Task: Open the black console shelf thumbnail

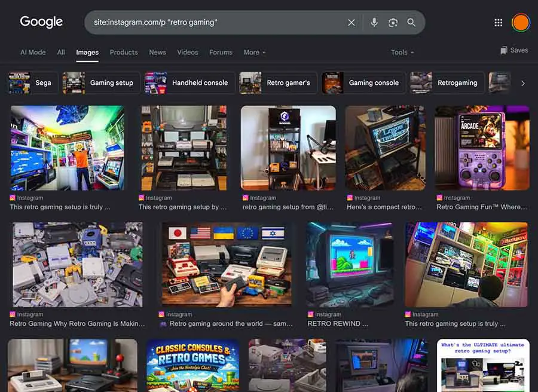Action: click(184, 148)
